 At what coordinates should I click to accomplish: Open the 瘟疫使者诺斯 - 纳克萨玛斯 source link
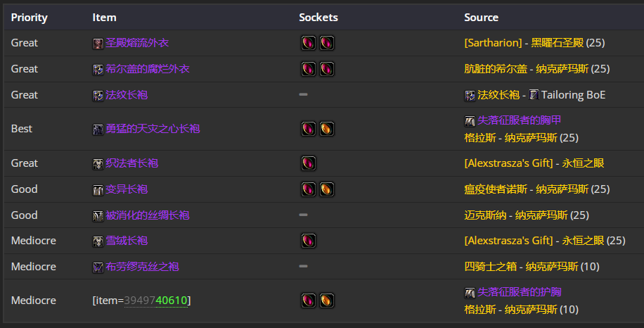(527, 189)
